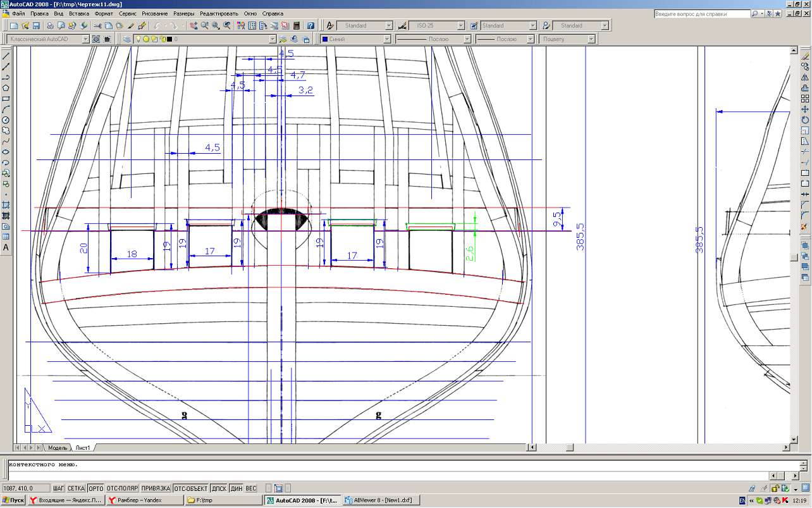The image size is (812, 508).
Task: Click the Cut scissors icon
Action: pyautogui.click(x=97, y=26)
